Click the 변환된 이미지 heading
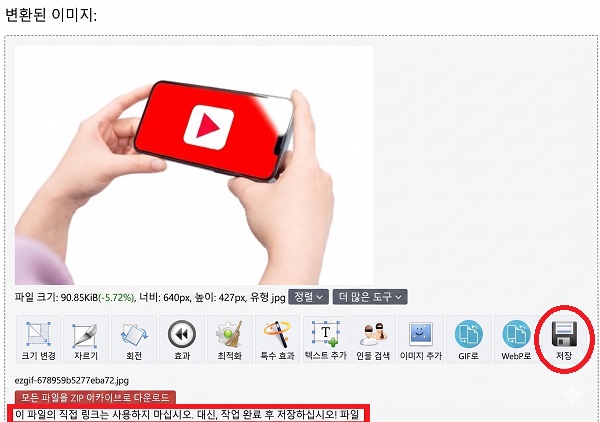Viewport: 600px width, 422px height. click(x=51, y=15)
